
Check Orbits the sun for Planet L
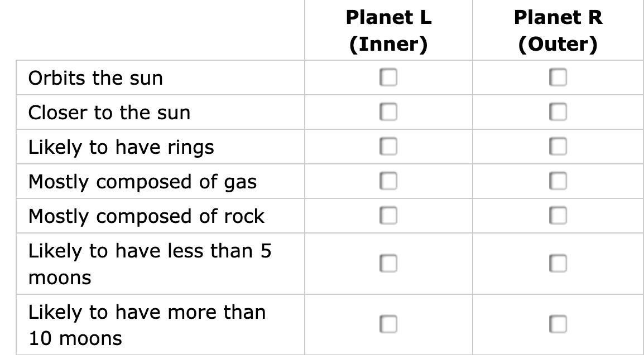388,77
